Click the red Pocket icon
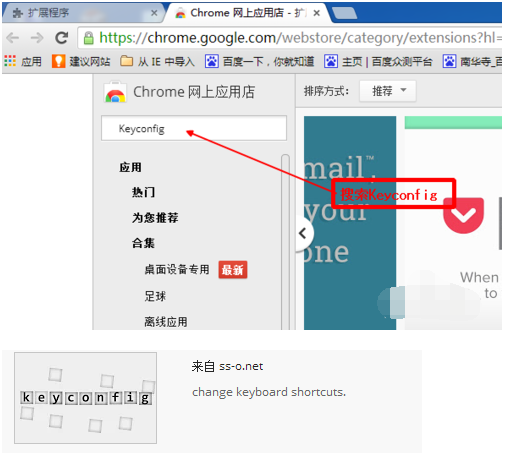506x456 pixels. (x=463, y=215)
